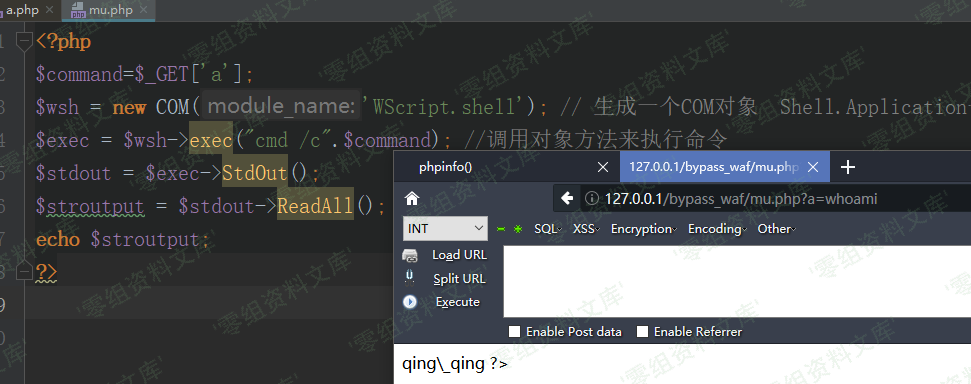
Task: Click the Load URL button
Action: (459, 255)
